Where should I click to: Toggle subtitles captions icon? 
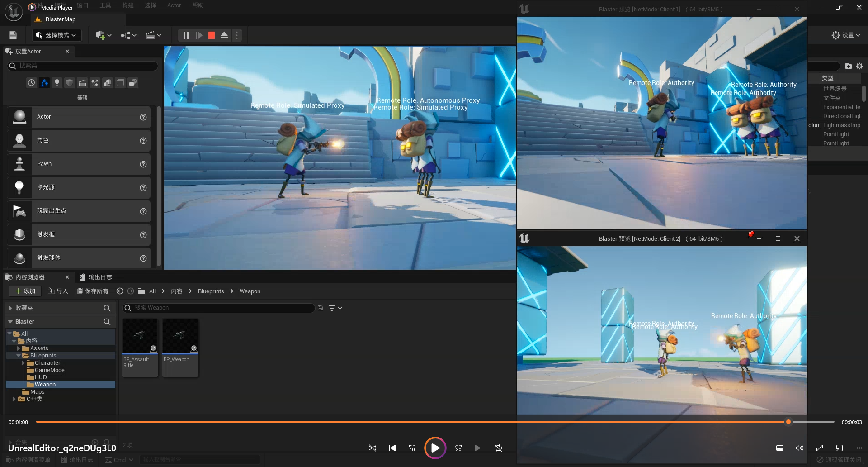point(780,448)
